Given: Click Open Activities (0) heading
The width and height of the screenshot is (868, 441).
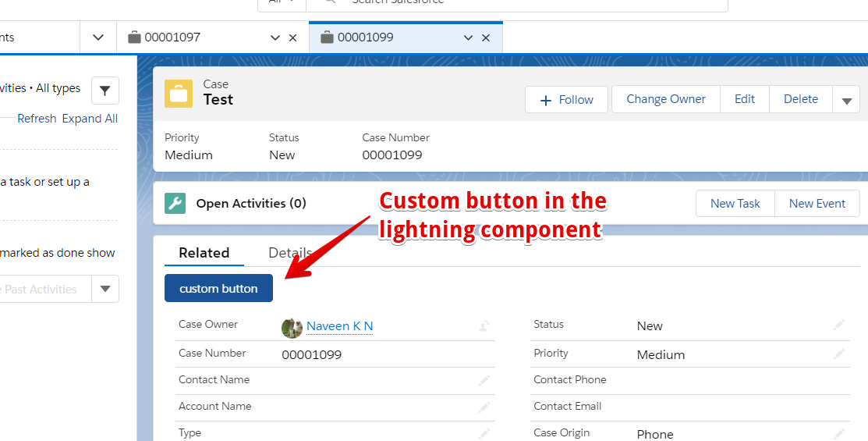Looking at the screenshot, I should pos(251,203).
